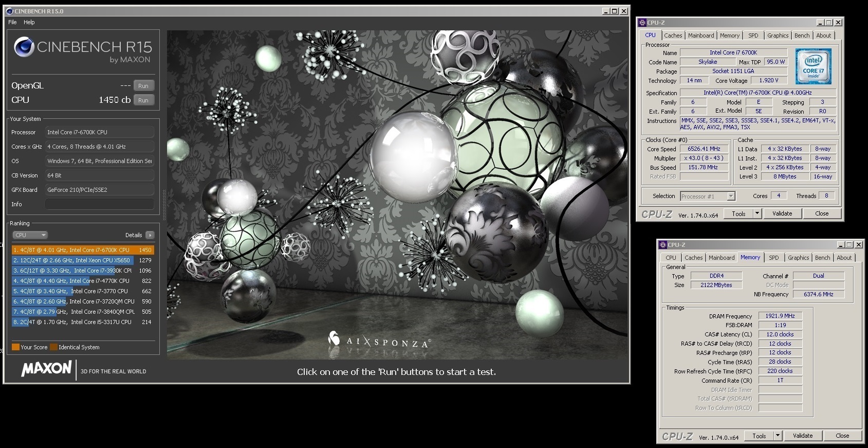
Task: Click the Cinebench R15 logo sphere icon
Action: click(x=24, y=47)
